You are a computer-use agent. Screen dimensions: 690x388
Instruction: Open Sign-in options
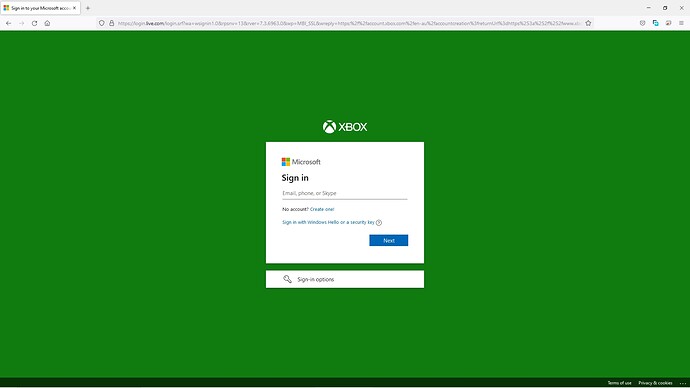[x=345, y=279]
